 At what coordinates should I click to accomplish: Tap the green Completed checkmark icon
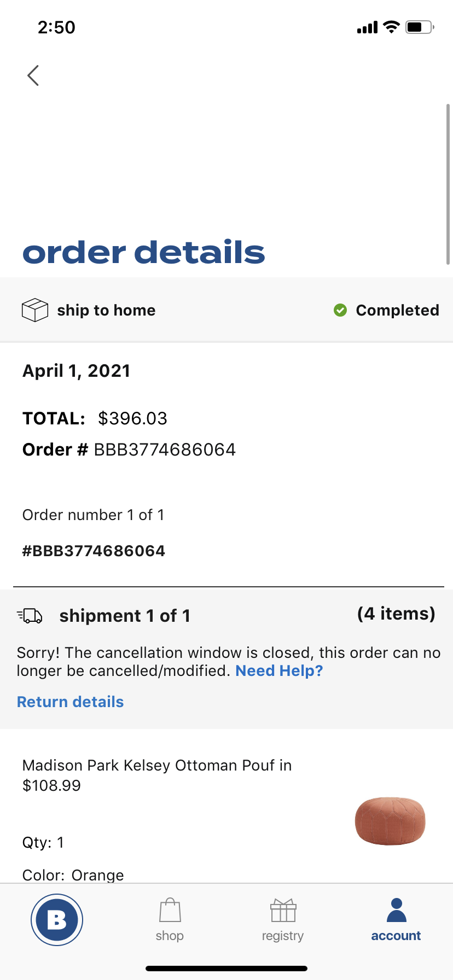[340, 310]
